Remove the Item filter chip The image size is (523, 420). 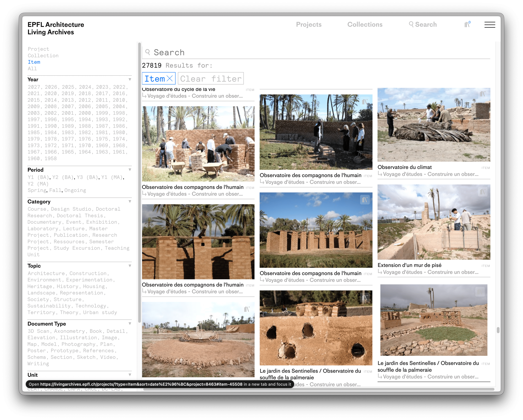[170, 78]
